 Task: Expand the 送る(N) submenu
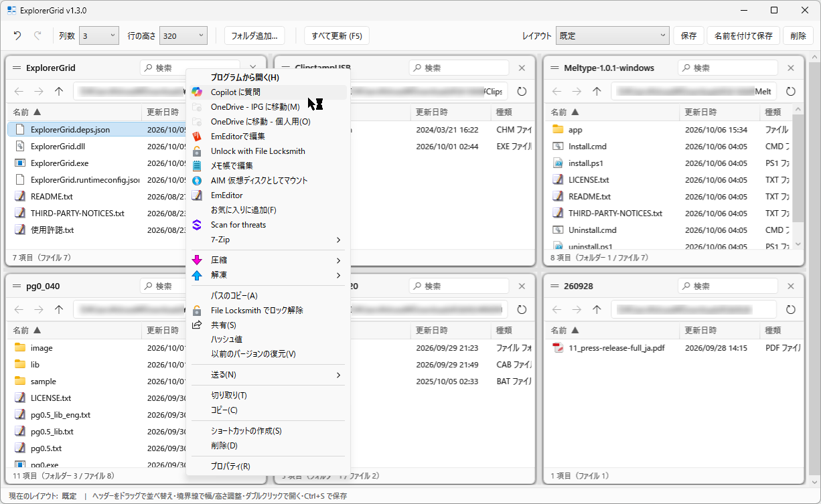click(x=268, y=374)
